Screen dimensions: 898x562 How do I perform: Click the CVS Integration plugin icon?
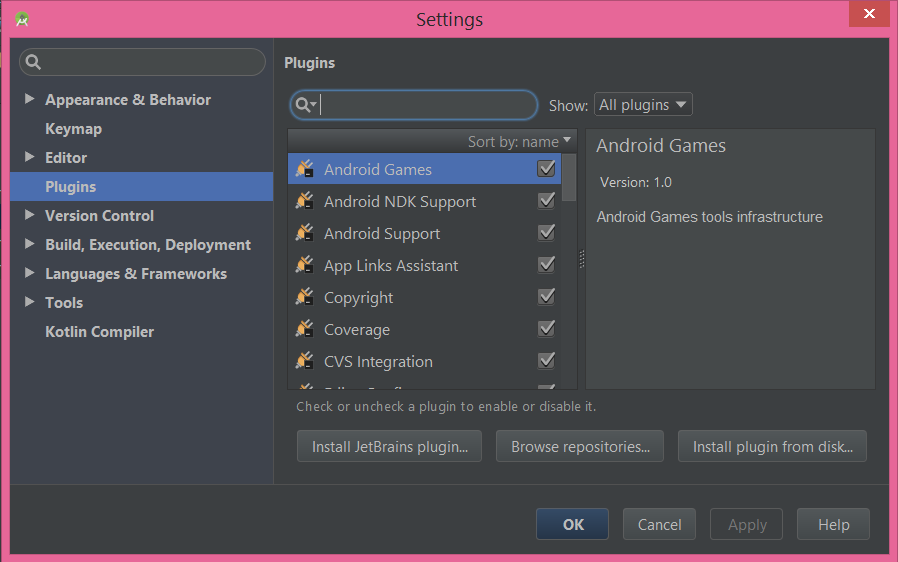click(x=305, y=361)
